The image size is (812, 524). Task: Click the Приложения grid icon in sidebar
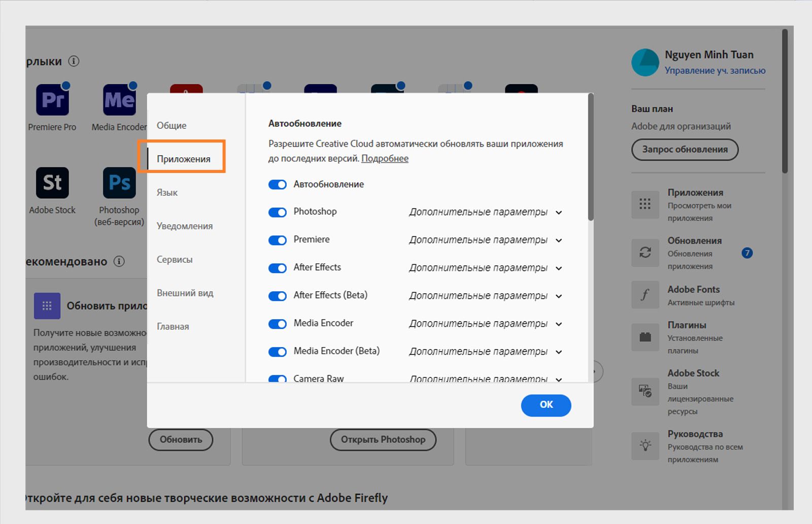[x=645, y=205]
